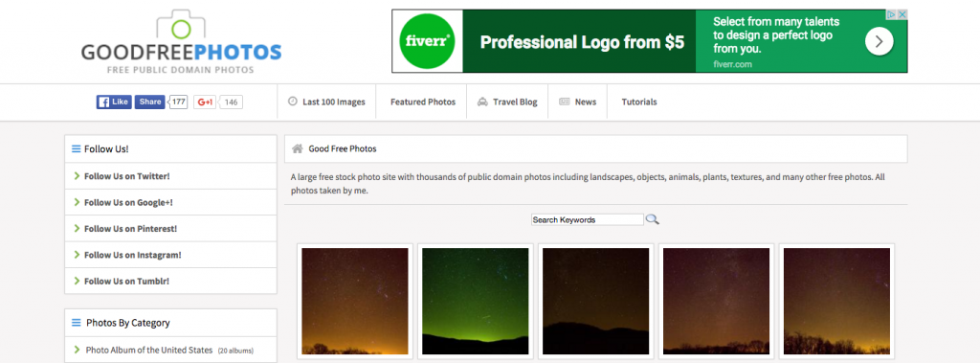Click the Search Keywords input field

point(587,219)
